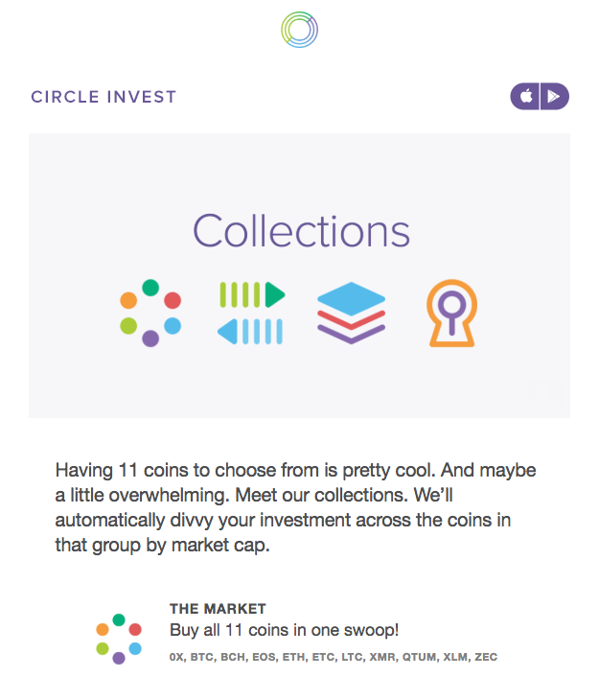Click the small dots icon beside The Market
The width and height of the screenshot is (599, 700).
pyautogui.click(x=119, y=639)
